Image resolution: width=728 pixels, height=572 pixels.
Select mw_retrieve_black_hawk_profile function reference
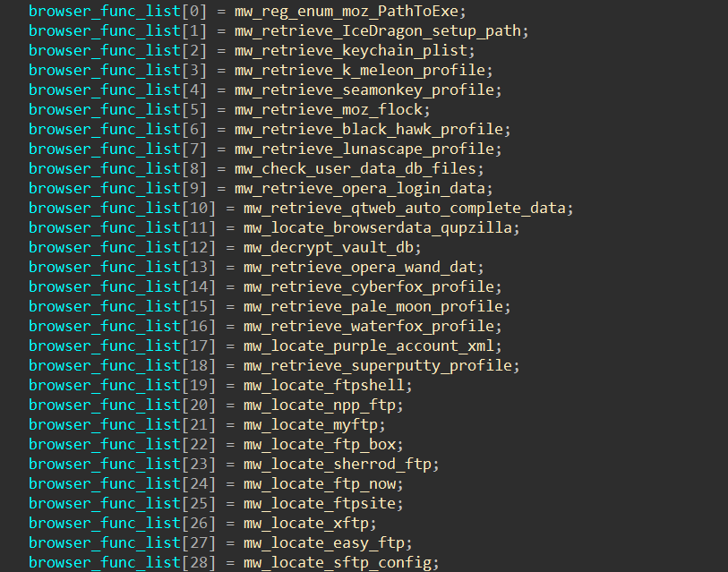point(373,129)
